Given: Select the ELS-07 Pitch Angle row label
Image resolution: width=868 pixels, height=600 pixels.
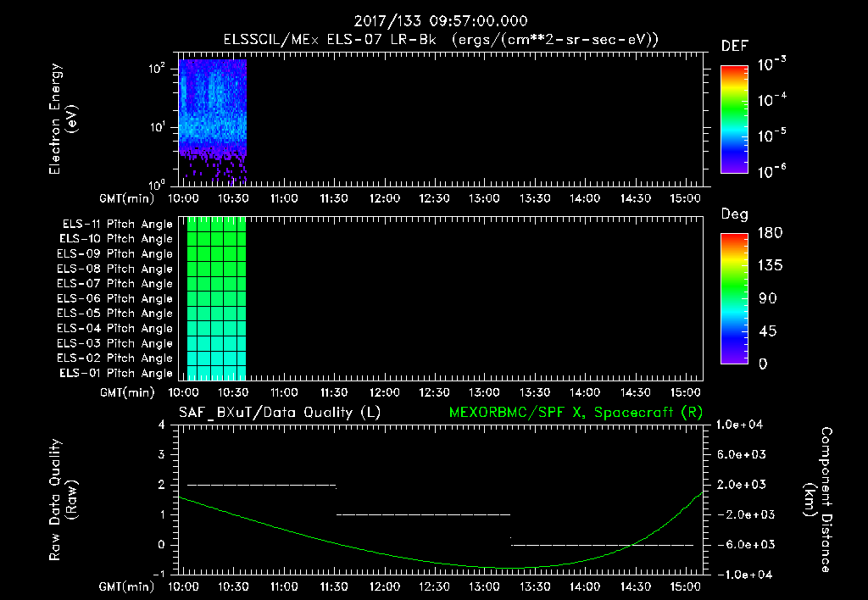Looking at the screenshot, I should tap(115, 283).
